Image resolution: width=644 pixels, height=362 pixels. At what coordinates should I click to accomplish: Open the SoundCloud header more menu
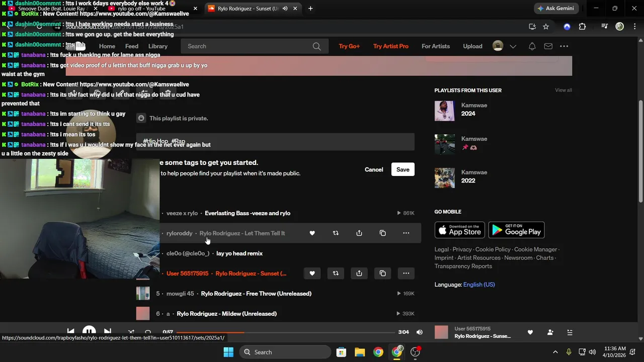[x=564, y=46]
